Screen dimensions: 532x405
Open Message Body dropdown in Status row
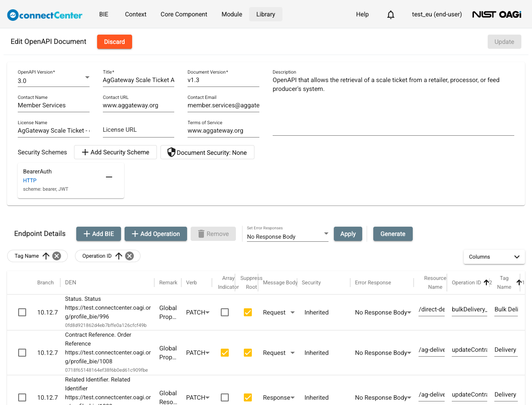click(279, 312)
